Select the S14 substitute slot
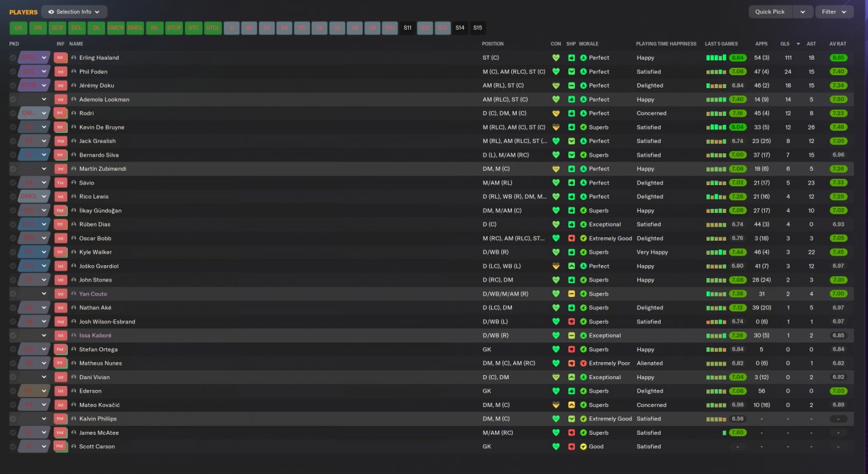Image resolution: width=868 pixels, height=474 pixels. (460, 28)
